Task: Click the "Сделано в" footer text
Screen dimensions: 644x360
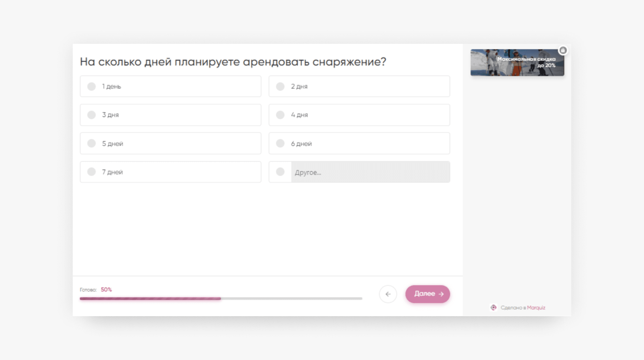Action: coord(513,307)
